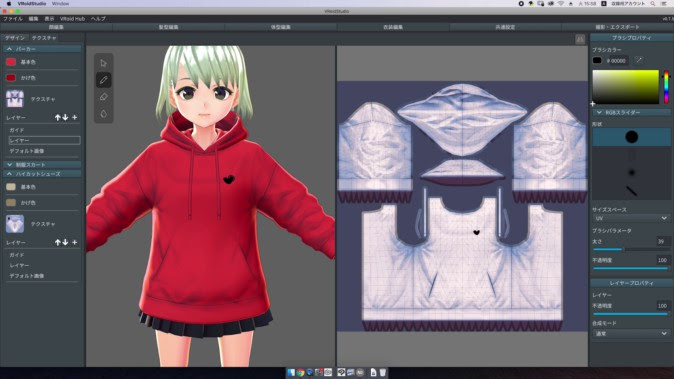Open the ファイル menu
This screenshot has width=674, height=379.
point(13,19)
